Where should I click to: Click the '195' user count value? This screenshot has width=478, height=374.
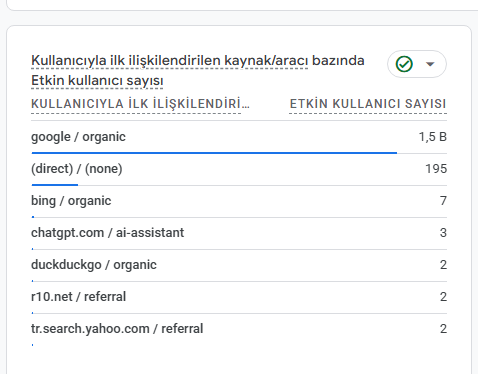436,169
